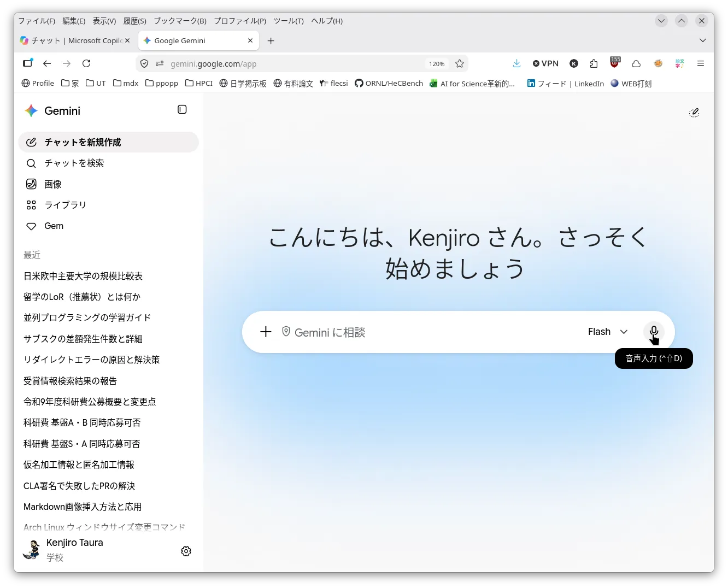Open the ORNL/HeCBench GitHub bookmark
The height and width of the screenshot is (588, 728).
tap(389, 83)
